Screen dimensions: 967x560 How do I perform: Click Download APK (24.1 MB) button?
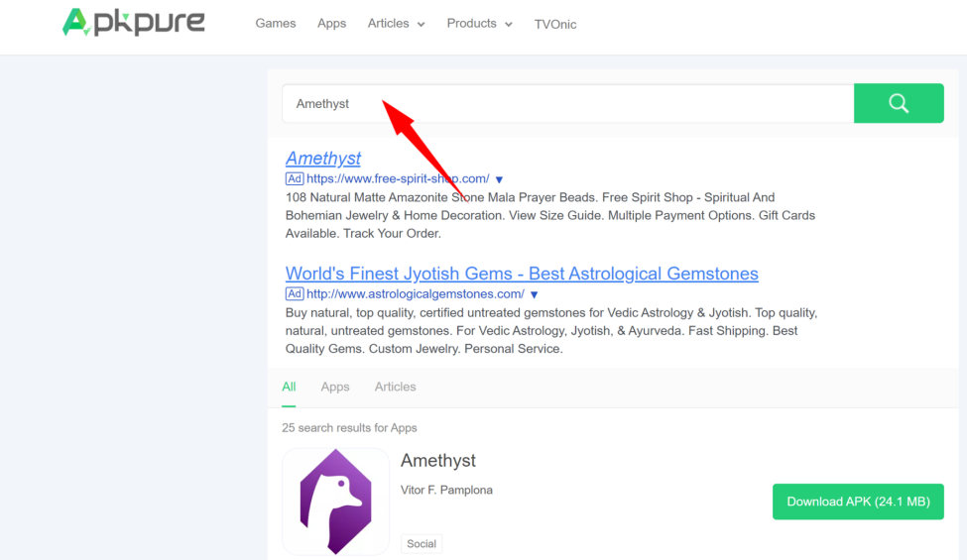[x=858, y=502]
